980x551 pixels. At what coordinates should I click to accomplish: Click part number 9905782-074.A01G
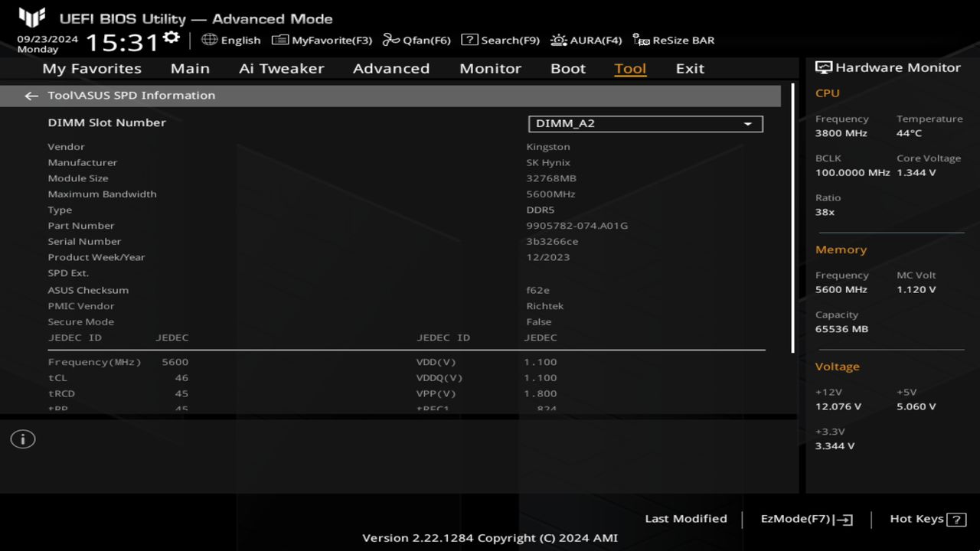[x=577, y=226]
